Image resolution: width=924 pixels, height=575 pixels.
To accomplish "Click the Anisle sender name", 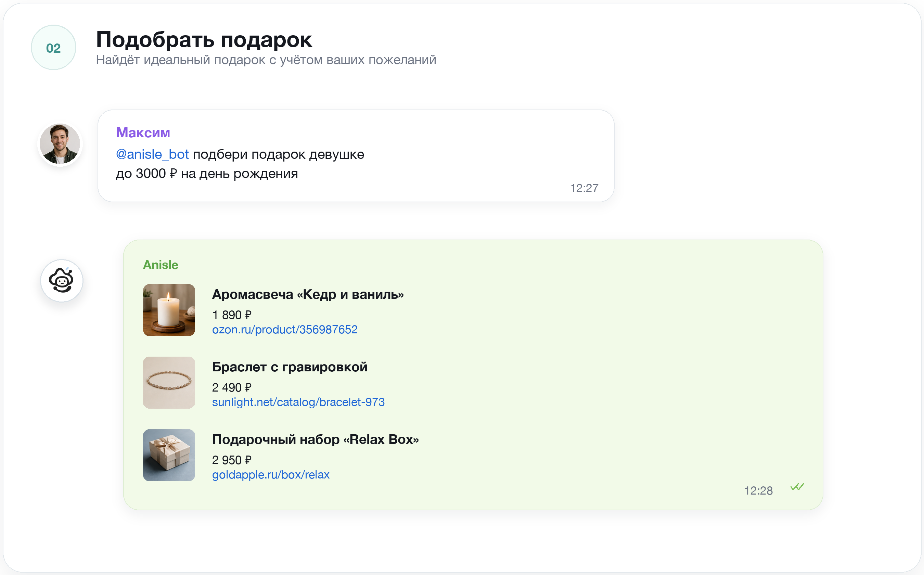I will coord(161,265).
